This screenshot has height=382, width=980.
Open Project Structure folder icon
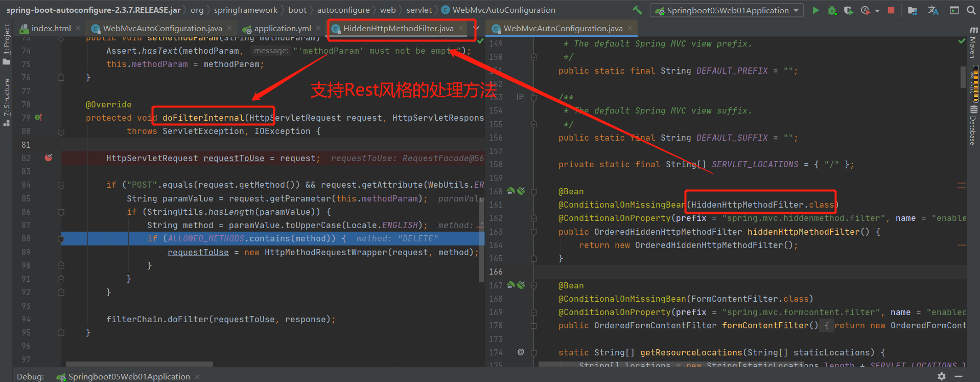tap(913, 10)
